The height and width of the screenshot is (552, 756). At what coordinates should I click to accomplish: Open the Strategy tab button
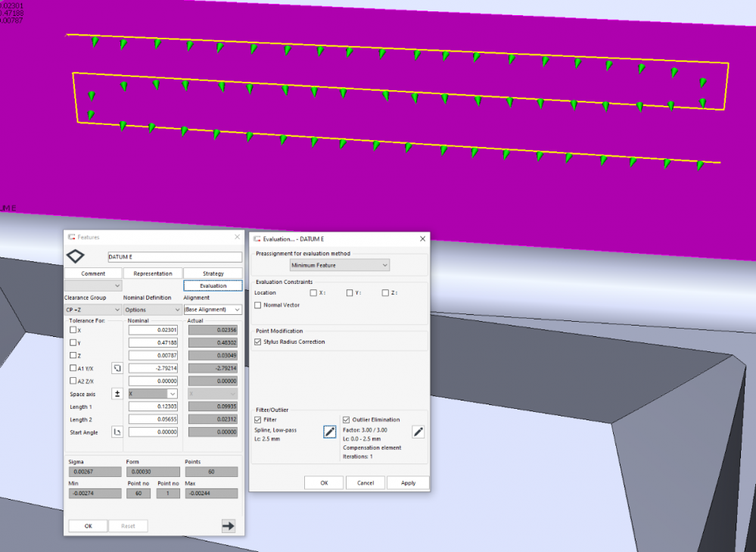(x=213, y=273)
